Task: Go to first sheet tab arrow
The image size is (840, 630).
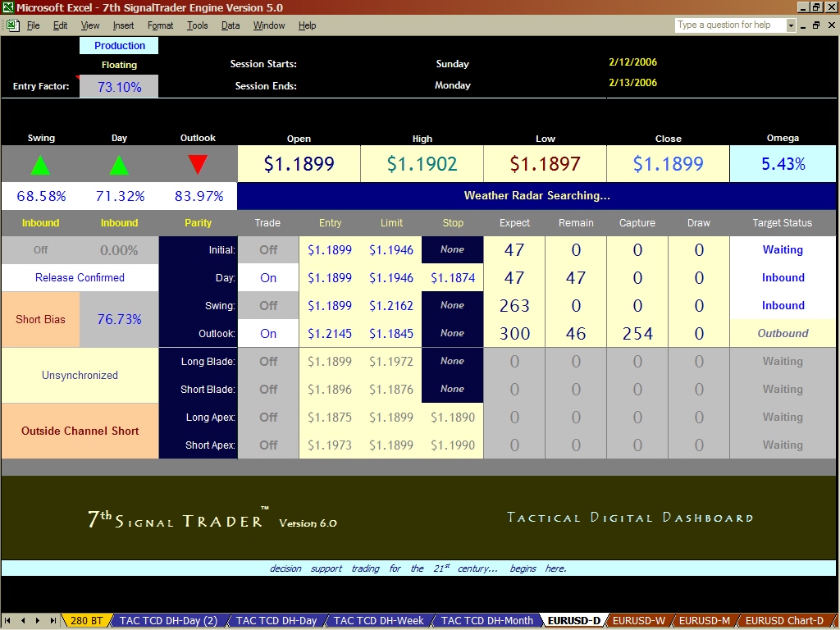Action: point(8,620)
